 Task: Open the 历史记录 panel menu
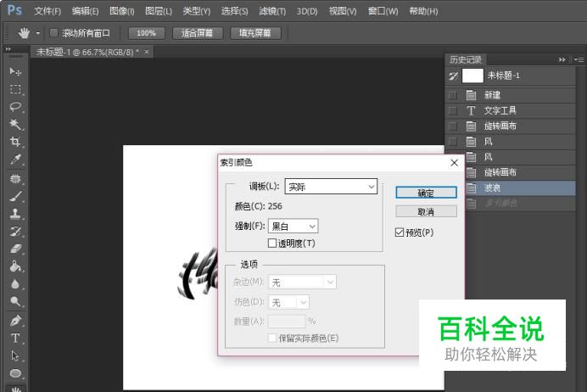click(579, 59)
